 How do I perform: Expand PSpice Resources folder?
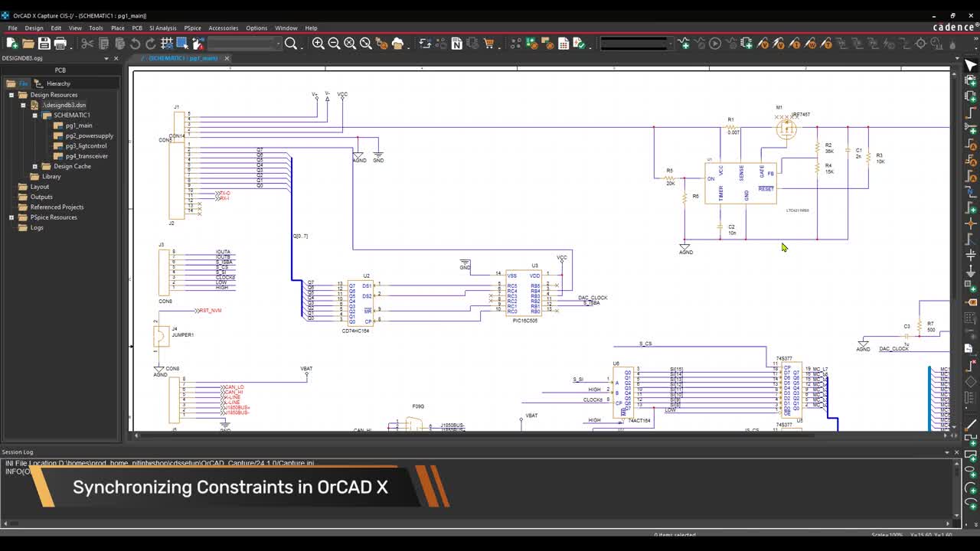click(11, 217)
